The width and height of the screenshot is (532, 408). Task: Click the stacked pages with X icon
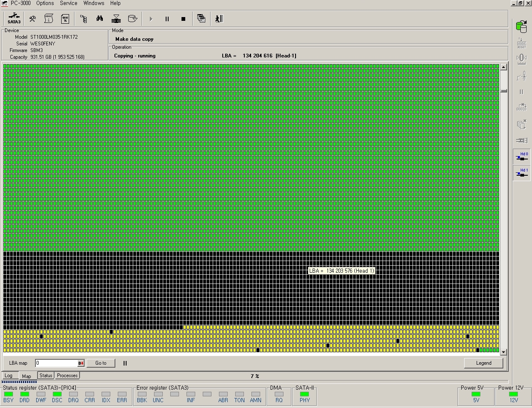522,124
